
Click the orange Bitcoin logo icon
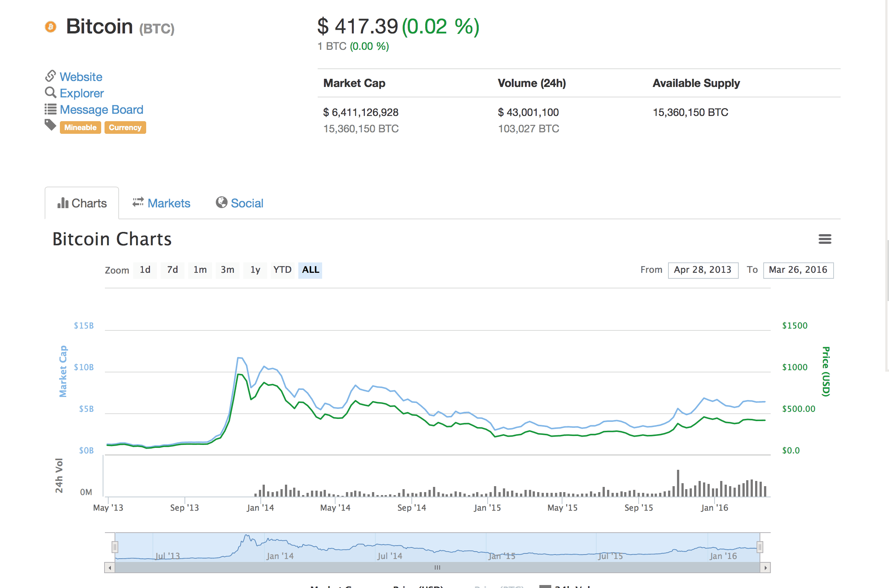pyautogui.click(x=51, y=27)
